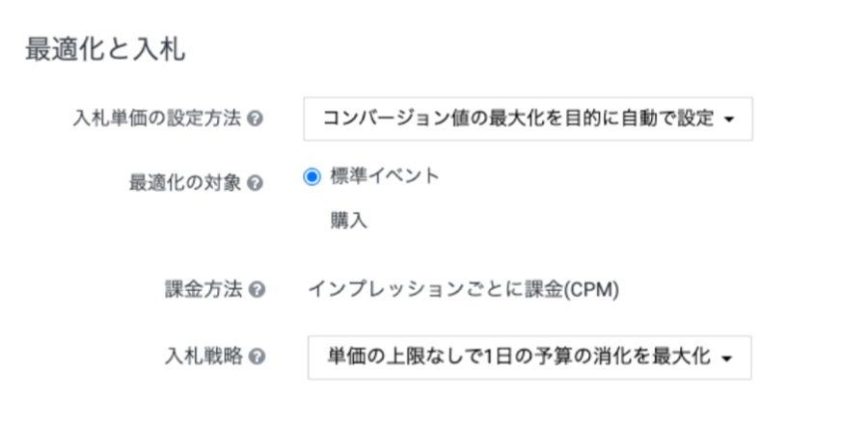Viewport: 868px width, 423px height.
Task: Click the 入札戦略 field label
Action: (203, 357)
